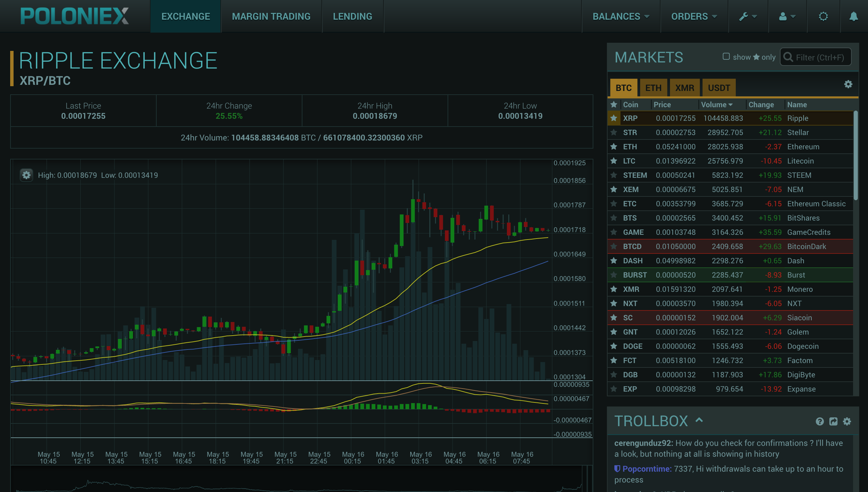Click username cerengunduz92 in Trollbox

[x=643, y=443]
